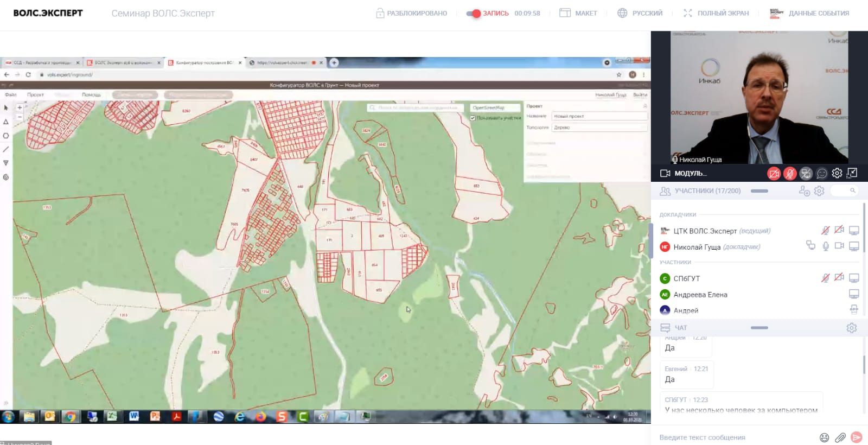Open ДАННЫЕ СОБЫТИЯ event details
868x445 pixels.
click(x=809, y=14)
